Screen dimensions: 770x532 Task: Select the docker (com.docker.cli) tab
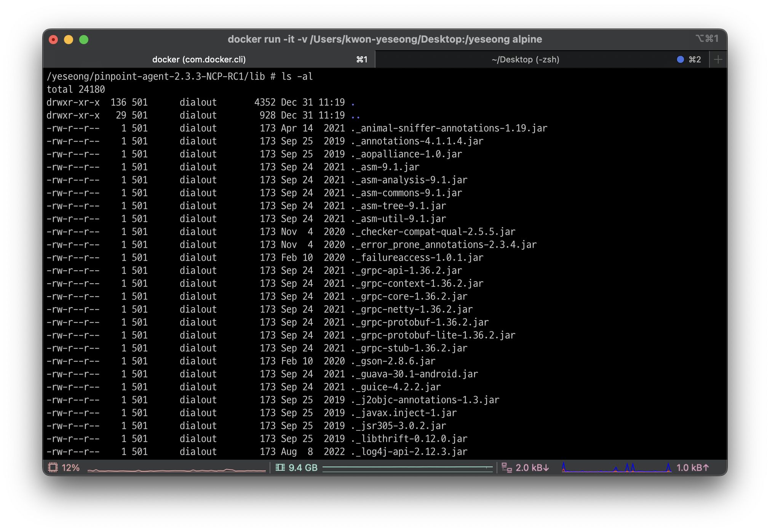click(x=199, y=59)
